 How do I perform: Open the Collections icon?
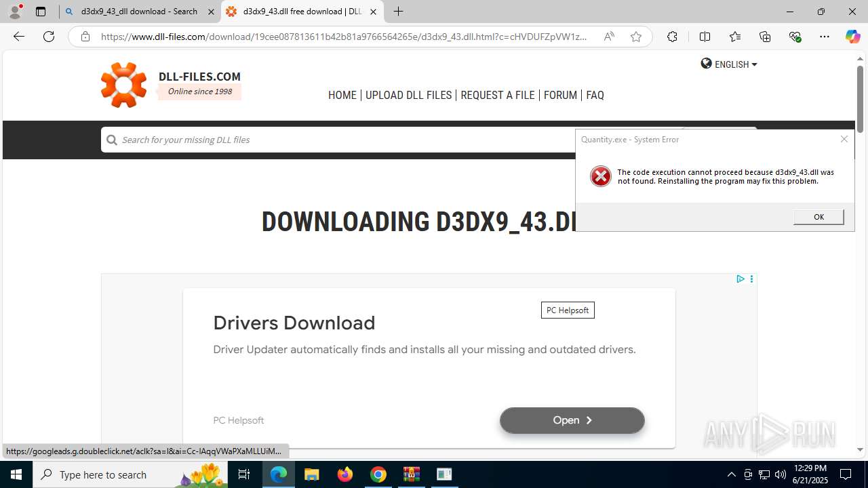coord(765,37)
